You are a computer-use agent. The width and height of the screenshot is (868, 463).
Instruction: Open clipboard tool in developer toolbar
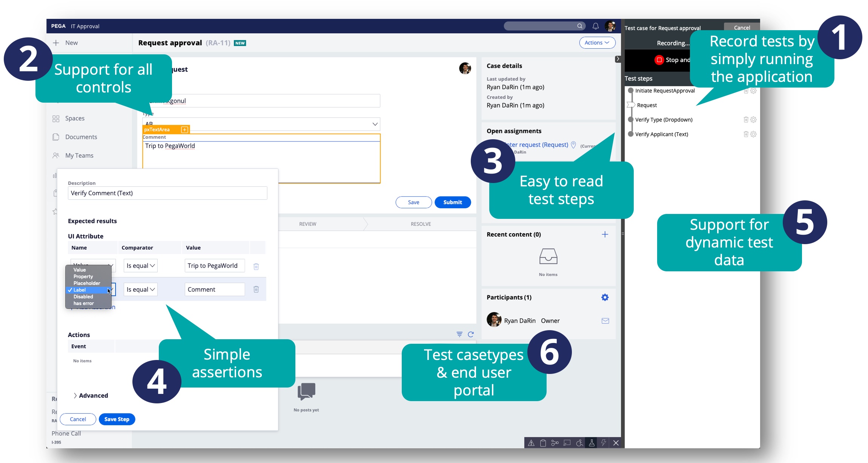coord(543,443)
